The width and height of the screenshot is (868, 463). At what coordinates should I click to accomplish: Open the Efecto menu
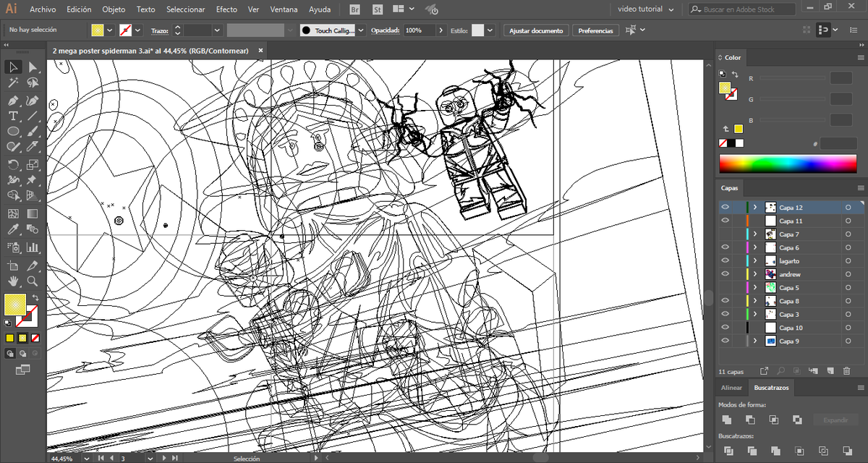pyautogui.click(x=226, y=9)
